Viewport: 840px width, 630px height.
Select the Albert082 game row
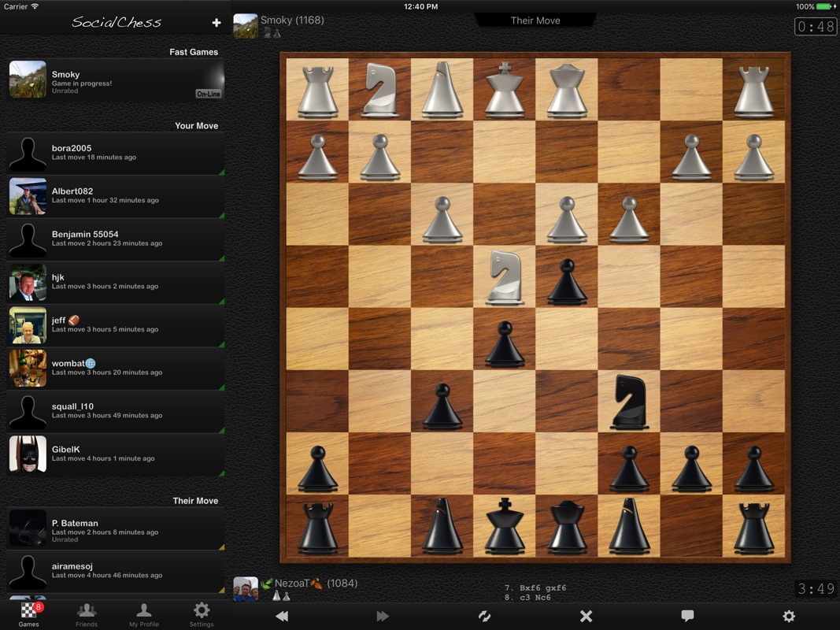click(116, 196)
